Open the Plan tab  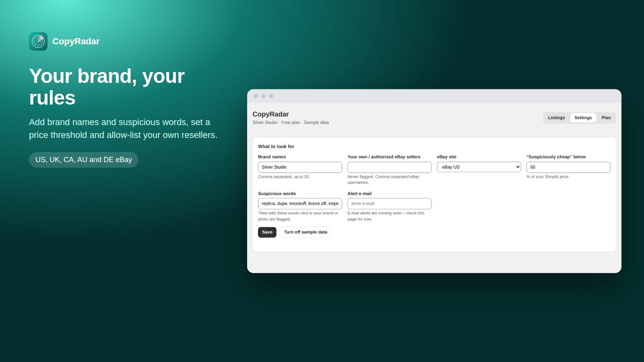point(606,118)
